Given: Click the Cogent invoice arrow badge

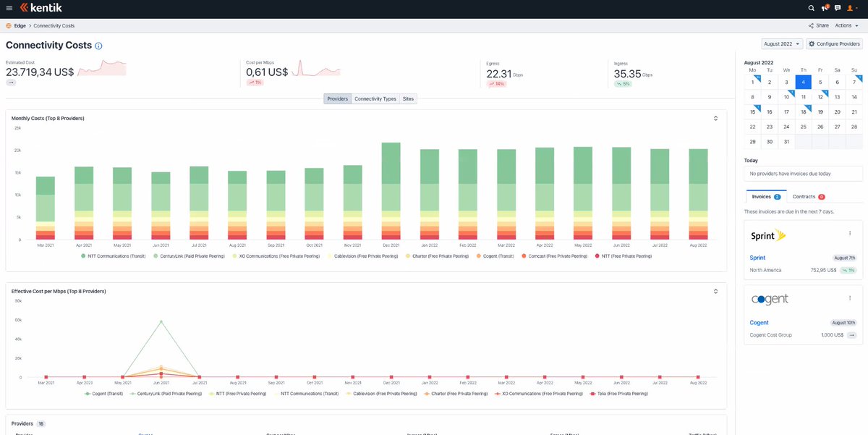Looking at the screenshot, I should [x=851, y=335].
